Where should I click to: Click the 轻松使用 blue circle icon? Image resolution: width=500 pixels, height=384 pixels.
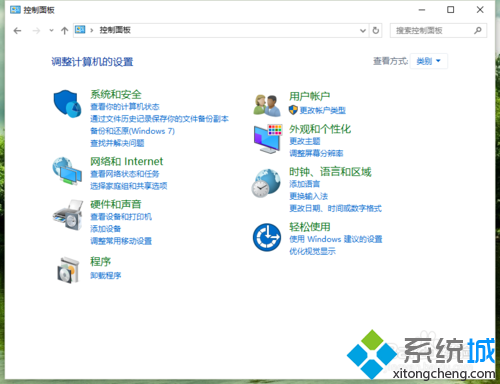267,237
